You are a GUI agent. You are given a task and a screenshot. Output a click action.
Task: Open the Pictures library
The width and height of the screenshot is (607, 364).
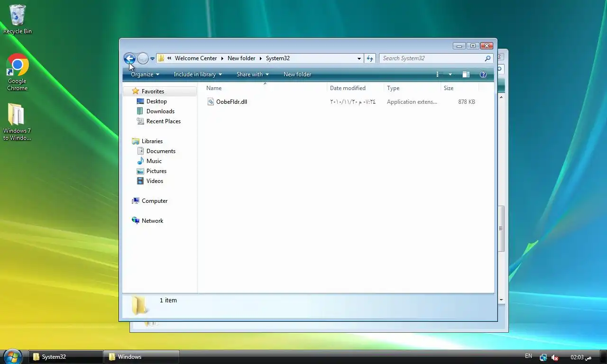156,171
